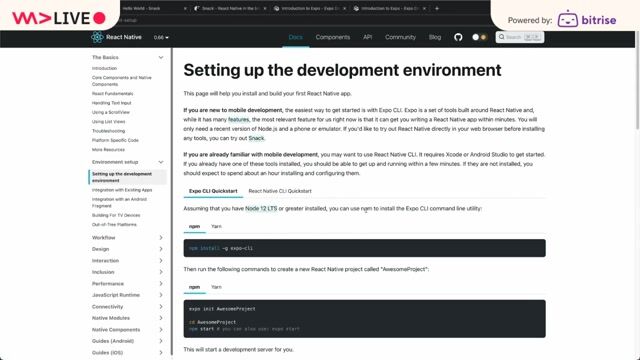Select Yarn tab above the npm install command
This screenshot has width=640, height=360.
[216, 227]
